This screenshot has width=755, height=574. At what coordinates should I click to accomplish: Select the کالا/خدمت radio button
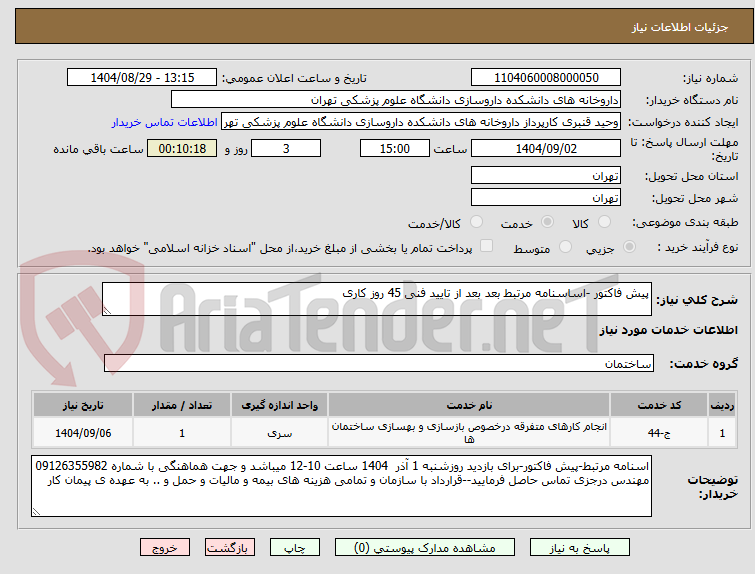tap(476, 222)
